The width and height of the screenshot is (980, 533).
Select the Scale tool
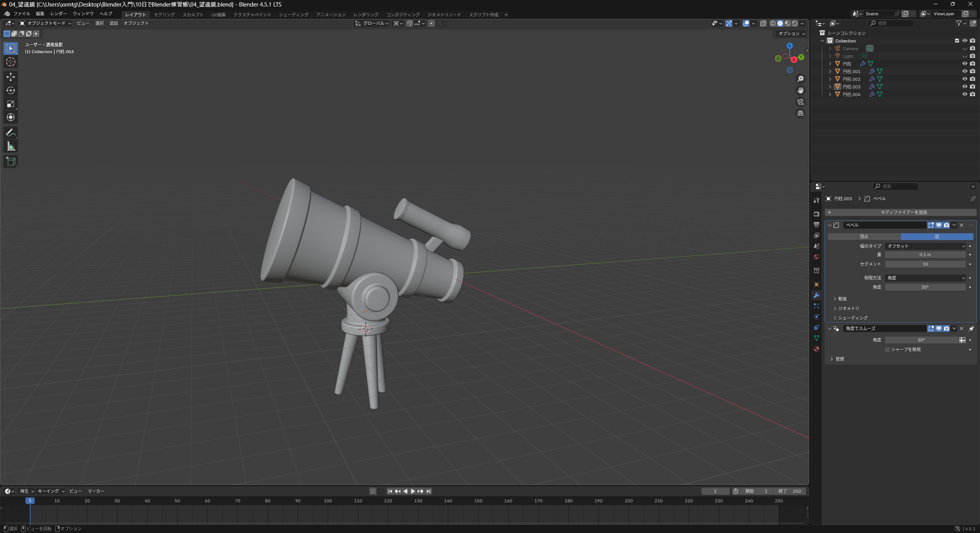11,104
